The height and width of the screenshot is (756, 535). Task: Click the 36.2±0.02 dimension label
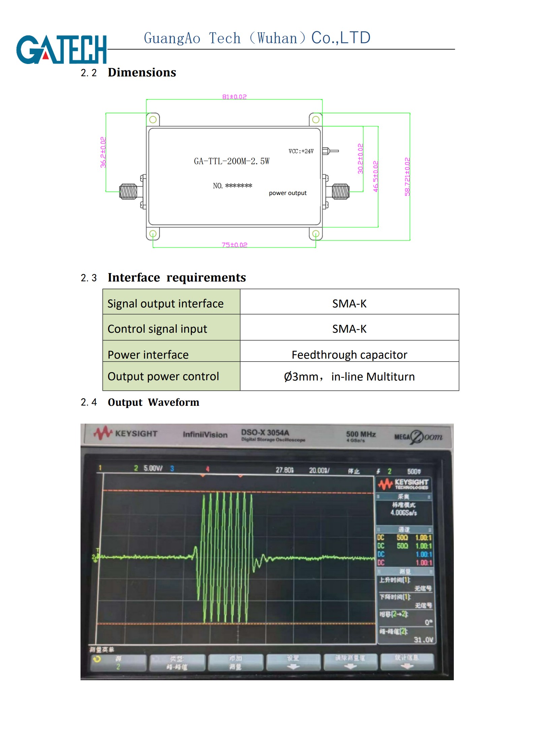pos(103,152)
